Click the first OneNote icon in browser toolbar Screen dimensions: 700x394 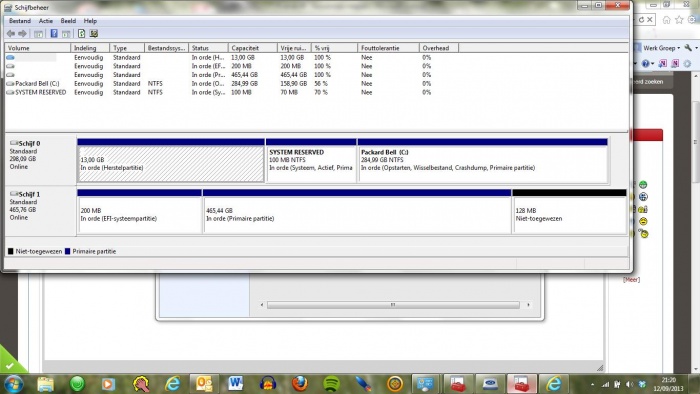pos(662,64)
